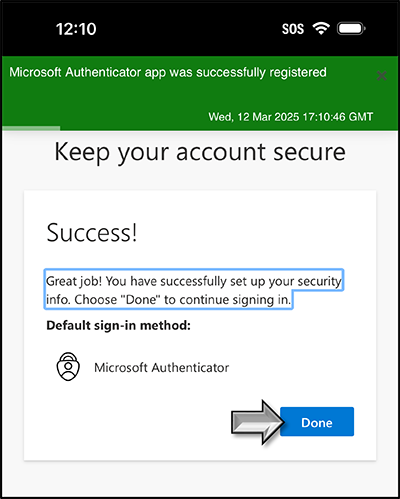Tap the Wi-Fi status icon
Viewport: 400px width, 499px height.
321,28
